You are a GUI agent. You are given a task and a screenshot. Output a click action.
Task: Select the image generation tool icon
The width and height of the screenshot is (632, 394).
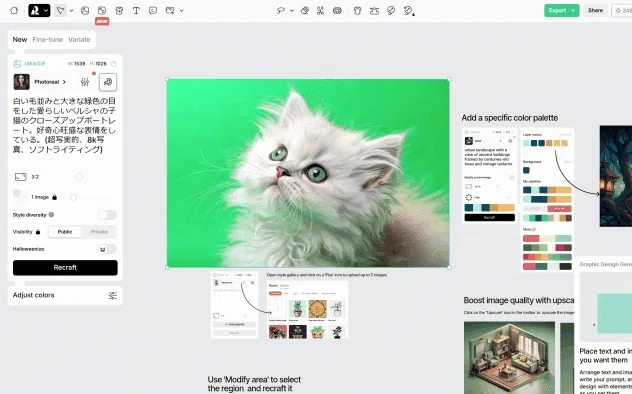coord(85,10)
